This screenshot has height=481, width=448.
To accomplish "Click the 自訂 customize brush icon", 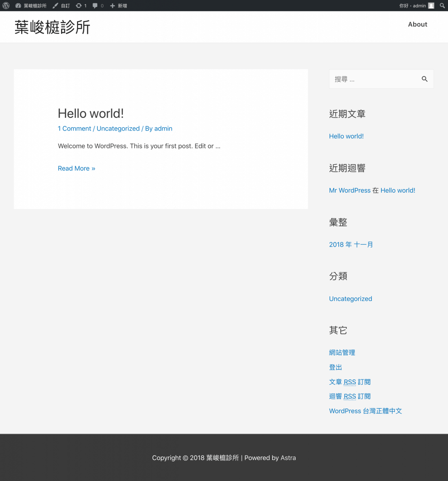I will (x=55, y=6).
